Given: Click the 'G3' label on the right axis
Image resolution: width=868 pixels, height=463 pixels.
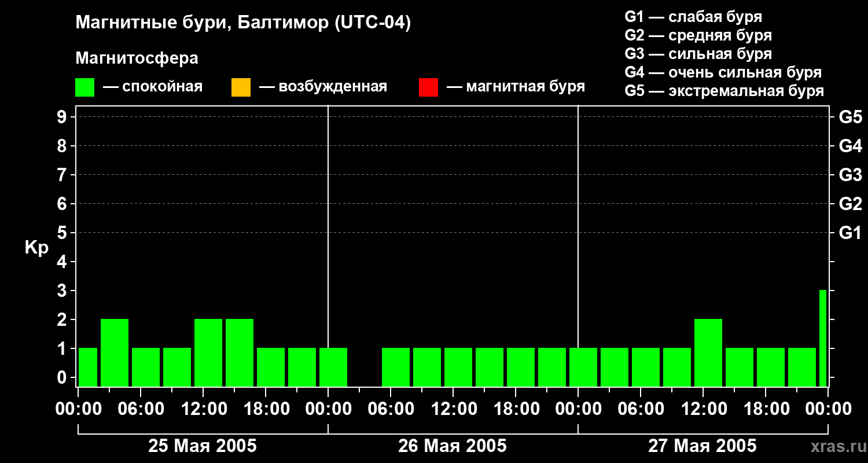Looking at the screenshot, I should pos(850,175).
